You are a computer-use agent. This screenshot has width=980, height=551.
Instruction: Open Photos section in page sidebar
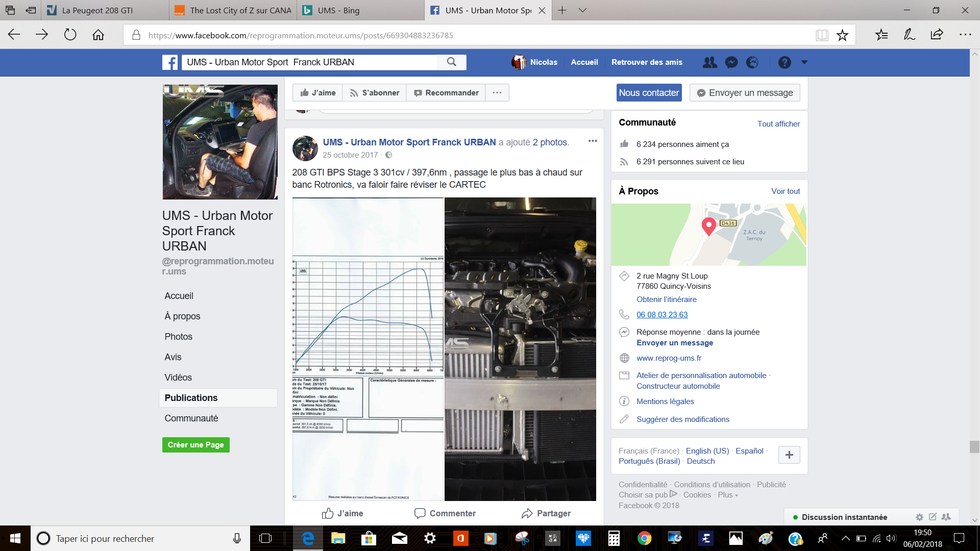pos(178,337)
